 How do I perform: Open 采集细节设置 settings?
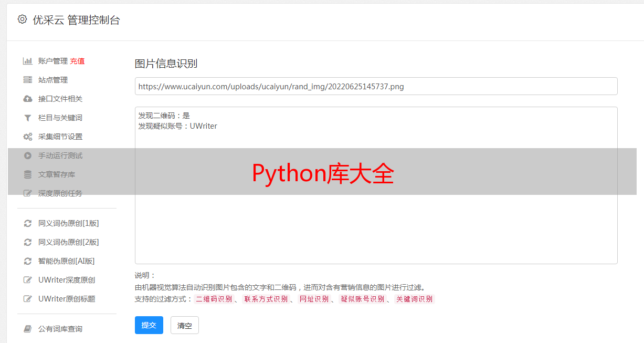60,137
